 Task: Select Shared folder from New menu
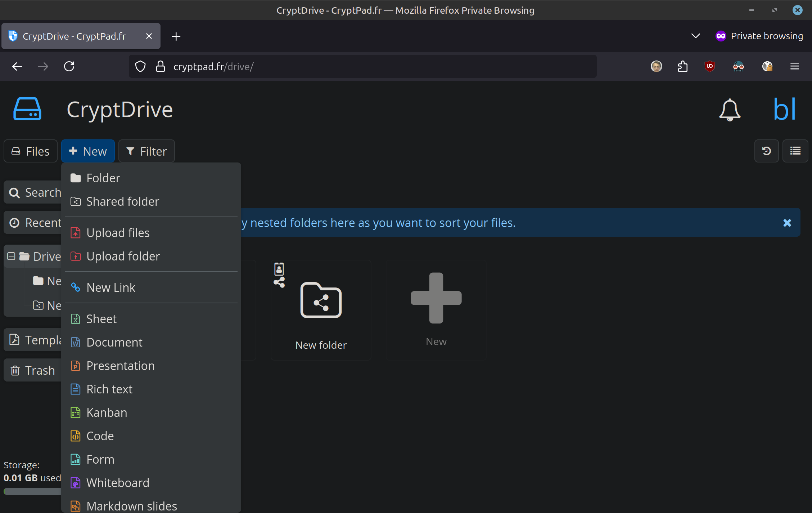pos(122,201)
